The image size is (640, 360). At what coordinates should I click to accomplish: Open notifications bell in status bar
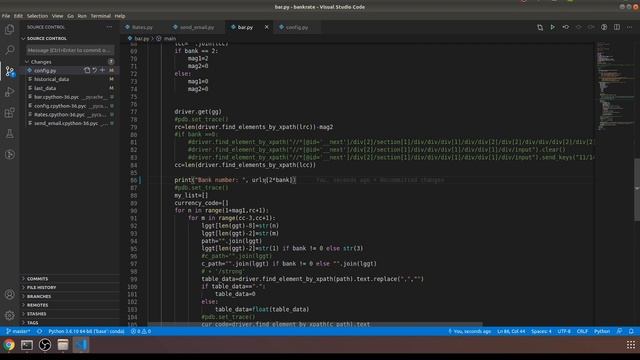[x=631, y=331]
